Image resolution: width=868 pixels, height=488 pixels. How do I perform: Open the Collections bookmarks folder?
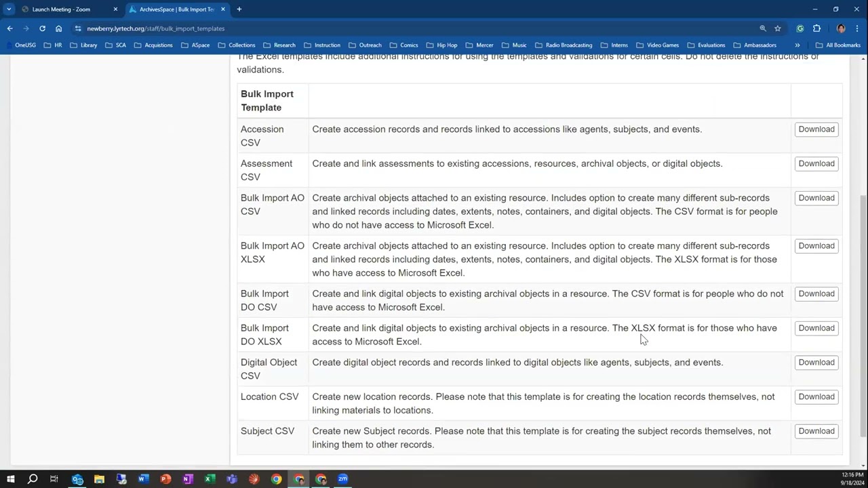pyautogui.click(x=236, y=45)
